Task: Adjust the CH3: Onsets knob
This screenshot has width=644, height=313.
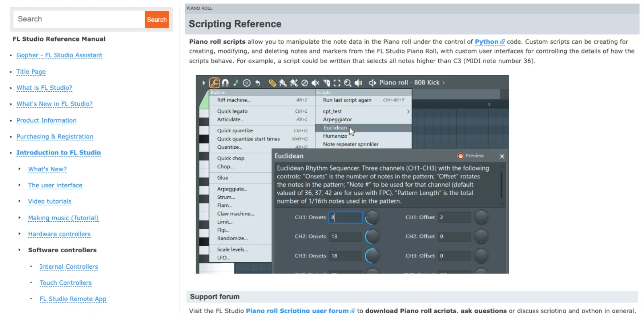Action: tap(372, 256)
